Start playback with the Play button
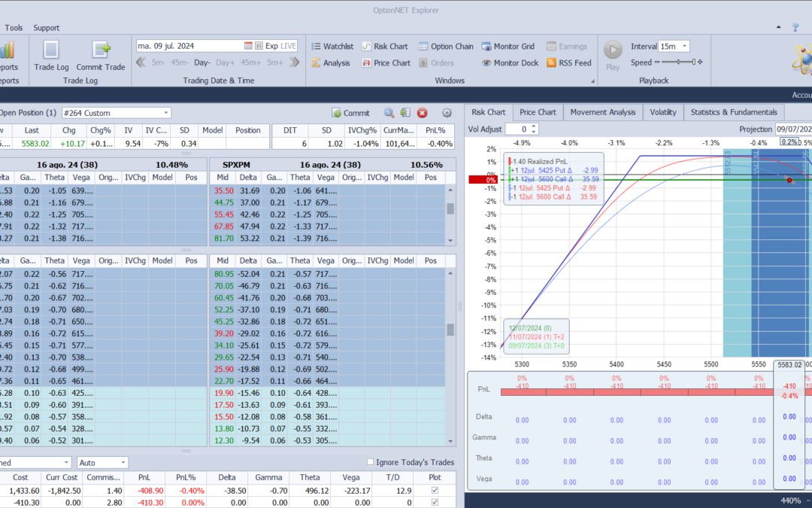Viewport: 812px width, 508px height. click(613, 56)
